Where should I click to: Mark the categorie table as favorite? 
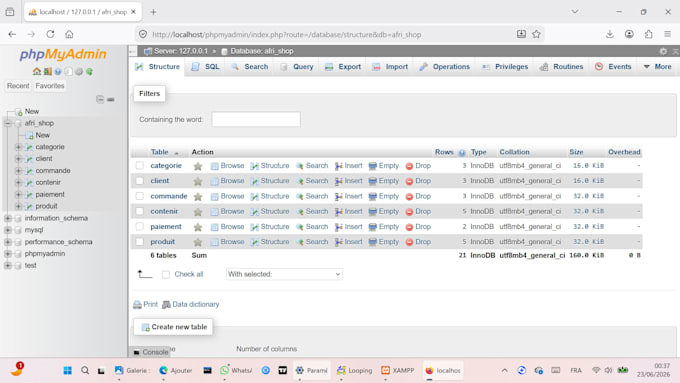tap(198, 166)
